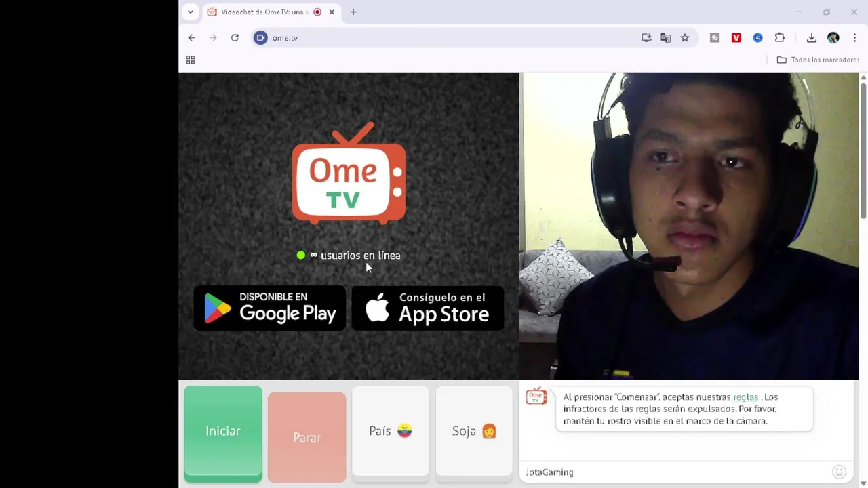Click the restore window button
Viewport: 868px width, 488px height.
827,12
